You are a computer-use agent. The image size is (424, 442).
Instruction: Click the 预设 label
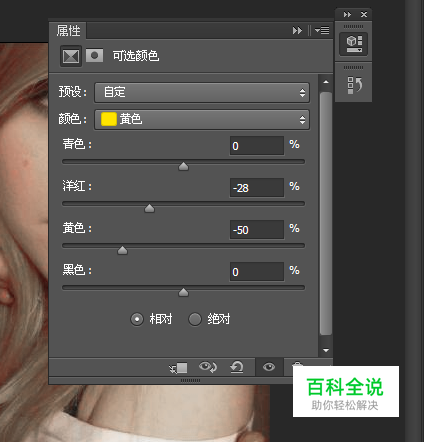73,92
